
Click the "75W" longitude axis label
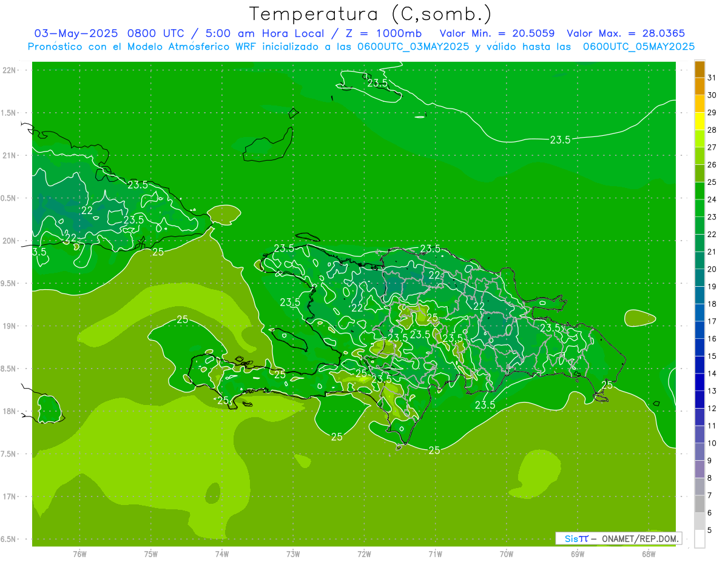click(x=151, y=554)
